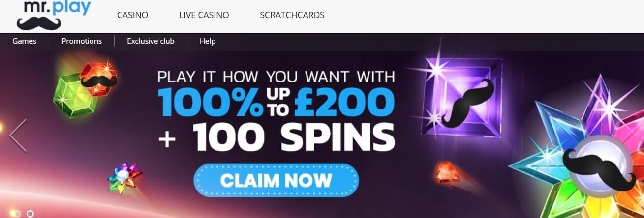This screenshot has width=644, height=218.
Task: Open the Promotions page
Action: (82, 41)
